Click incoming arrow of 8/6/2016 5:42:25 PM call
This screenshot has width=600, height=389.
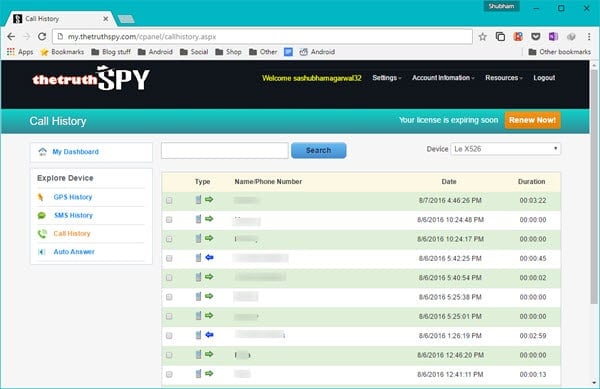pos(209,257)
